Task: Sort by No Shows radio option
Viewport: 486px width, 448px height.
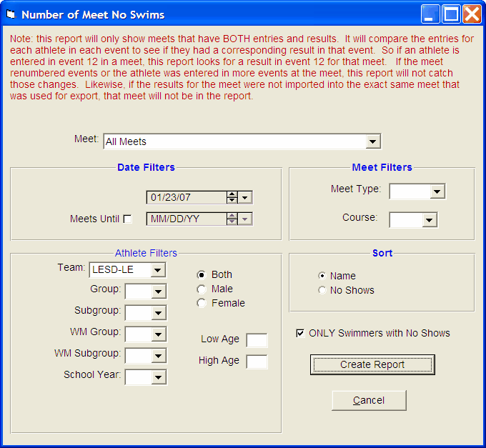Action: pyautogui.click(x=322, y=290)
